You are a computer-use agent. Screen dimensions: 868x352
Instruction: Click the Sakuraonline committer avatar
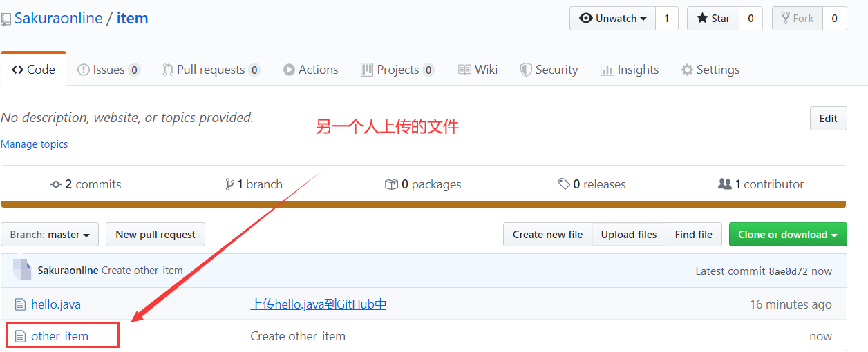point(22,270)
